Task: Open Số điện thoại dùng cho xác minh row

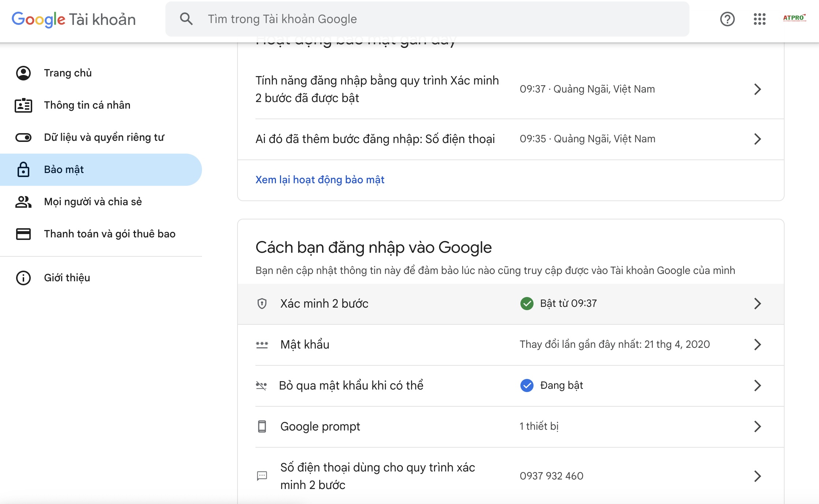Action: click(511, 476)
